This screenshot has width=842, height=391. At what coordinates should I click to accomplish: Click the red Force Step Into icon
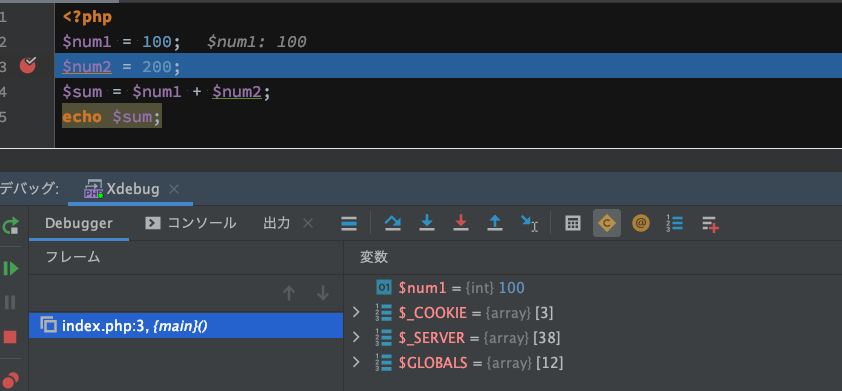461,223
